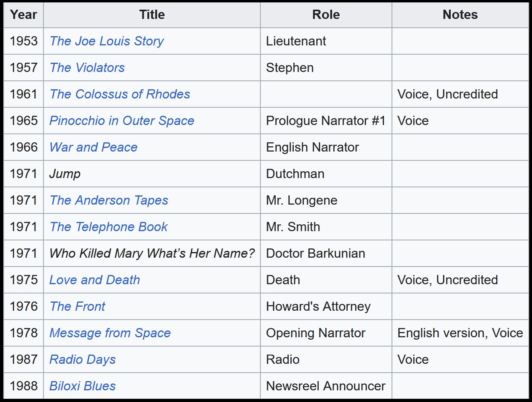Click The Violators film link

coord(87,68)
